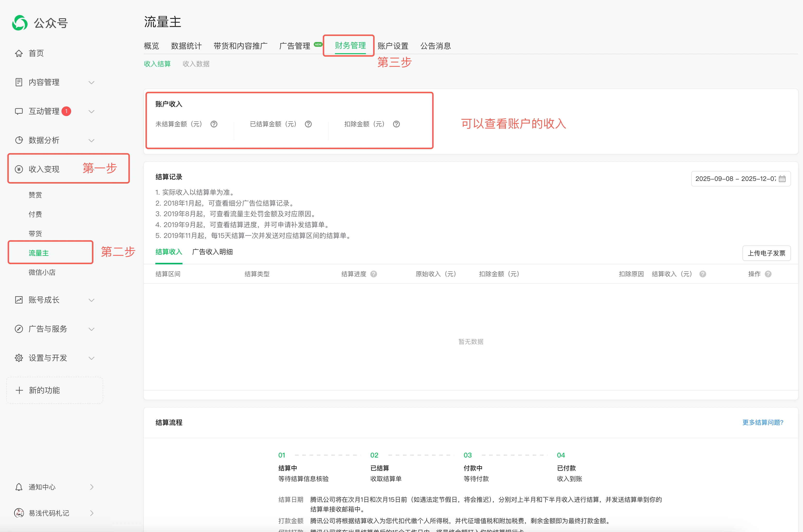Click the 新的功能 button
The width and height of the screenshot is (803, 532).
[55, 390]
